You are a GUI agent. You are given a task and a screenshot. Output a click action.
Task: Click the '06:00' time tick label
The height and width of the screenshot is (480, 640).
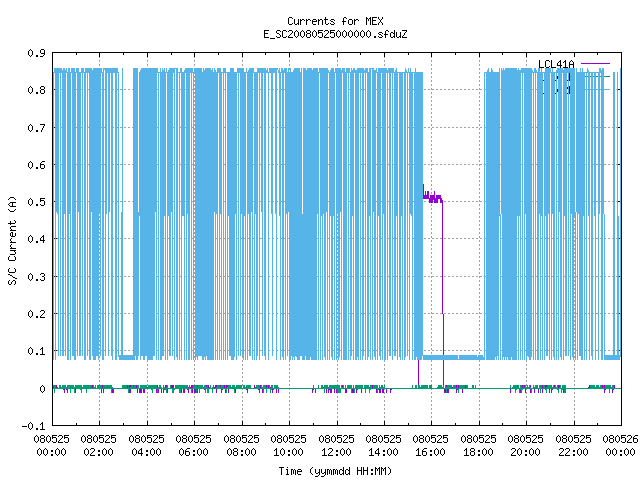(193, 452)
